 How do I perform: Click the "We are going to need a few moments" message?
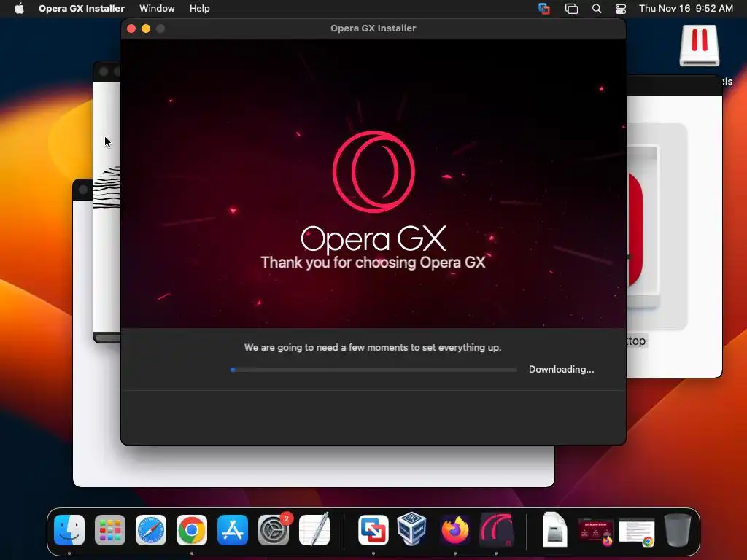click(x=373, y=348)
